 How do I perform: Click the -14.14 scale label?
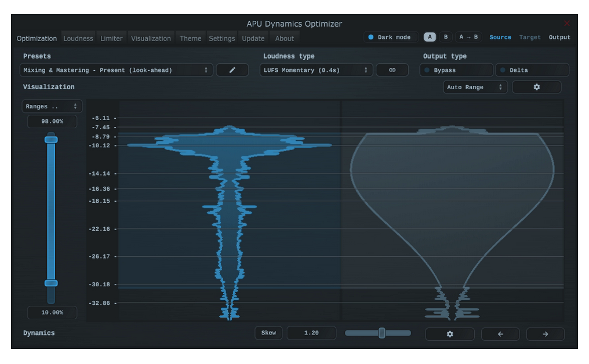pyautogui.click(x=99, y=173)
